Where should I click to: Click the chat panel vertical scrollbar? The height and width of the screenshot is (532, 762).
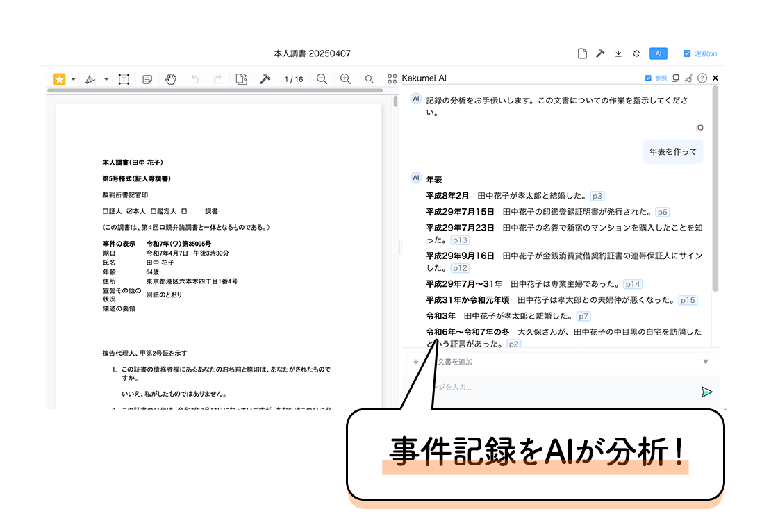pyautogui.click(x=715, y=188)
